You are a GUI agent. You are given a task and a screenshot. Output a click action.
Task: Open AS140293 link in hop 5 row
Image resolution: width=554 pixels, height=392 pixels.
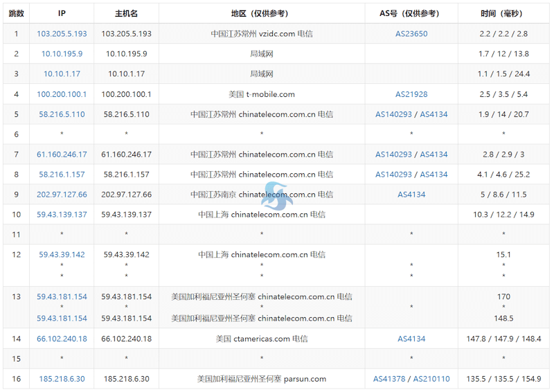coord(393,114)
